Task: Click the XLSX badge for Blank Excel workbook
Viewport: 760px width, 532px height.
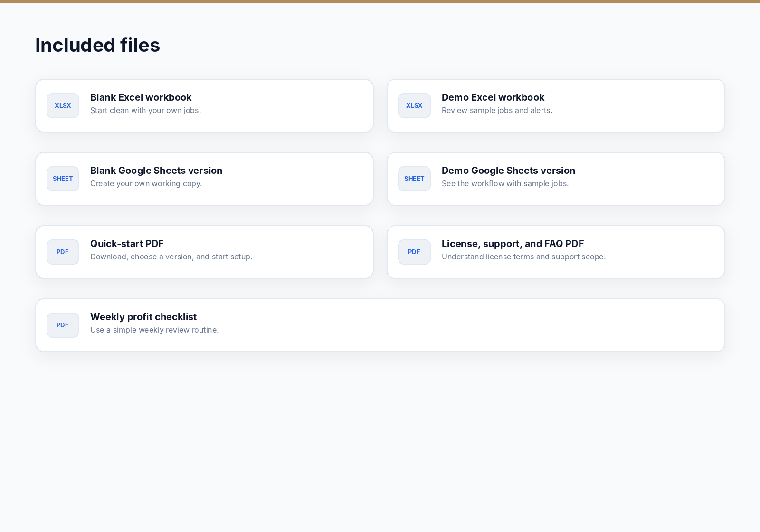Action: point(63,105)
